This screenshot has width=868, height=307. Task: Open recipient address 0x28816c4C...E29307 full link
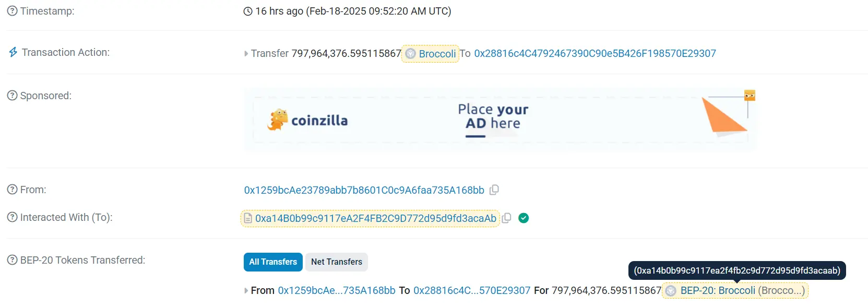[595, 53]
